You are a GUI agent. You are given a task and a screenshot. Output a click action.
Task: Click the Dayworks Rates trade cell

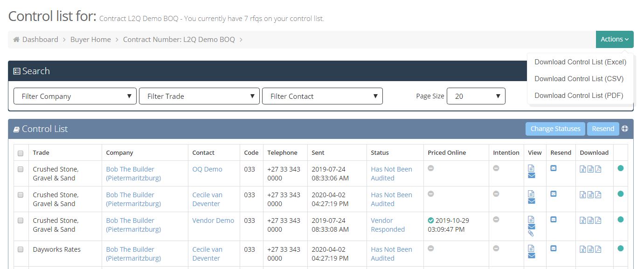pyautogui.click(x=57, y=249)
